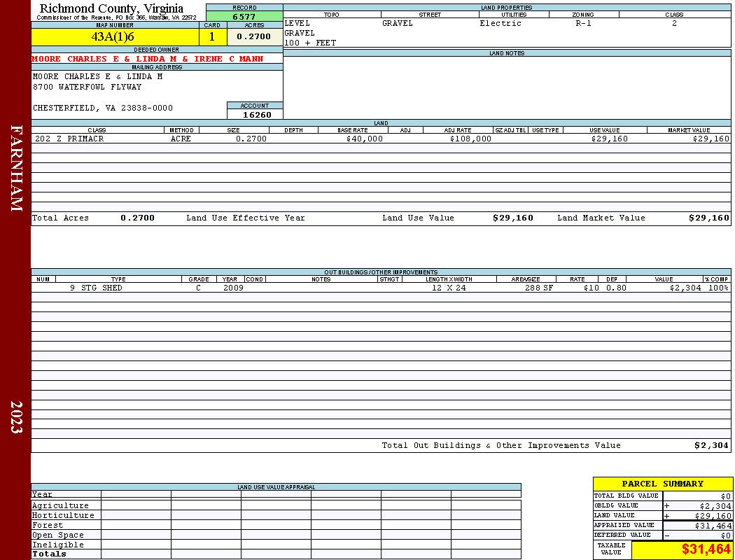This screenshot has width=735, height=560.
Task: Click the OBLDG VALUE $2,304 amount
Action: click(x=715, y=506)
